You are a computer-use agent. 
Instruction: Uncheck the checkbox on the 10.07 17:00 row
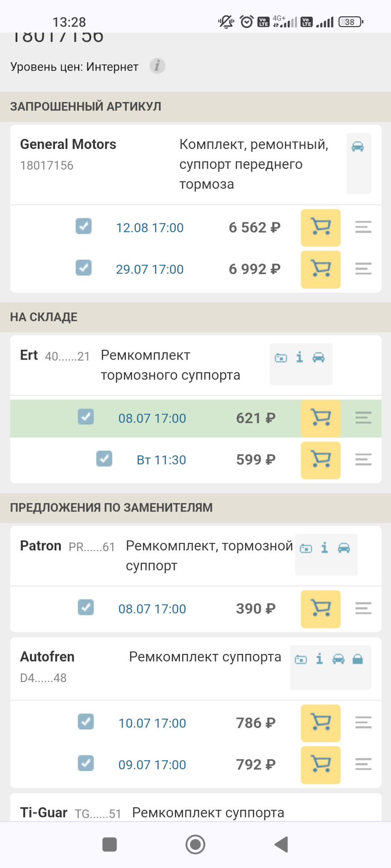point(86,722)
